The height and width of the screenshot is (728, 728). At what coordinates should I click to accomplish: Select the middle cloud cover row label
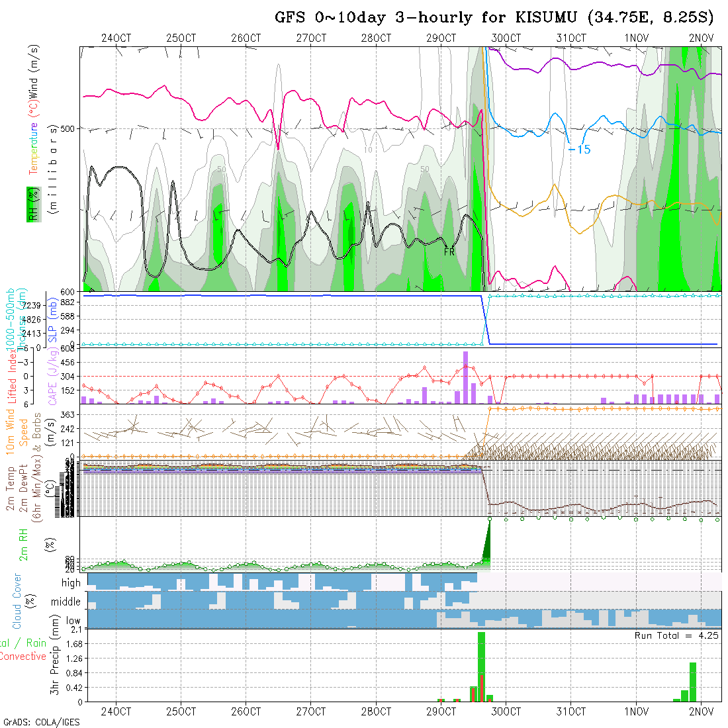coord(66,602)
